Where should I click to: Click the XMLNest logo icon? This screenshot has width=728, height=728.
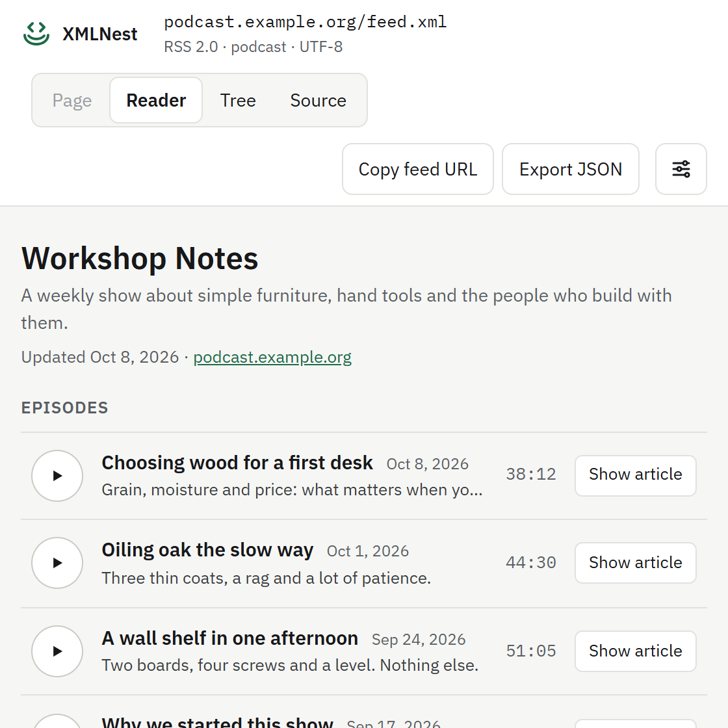point(36,34)
